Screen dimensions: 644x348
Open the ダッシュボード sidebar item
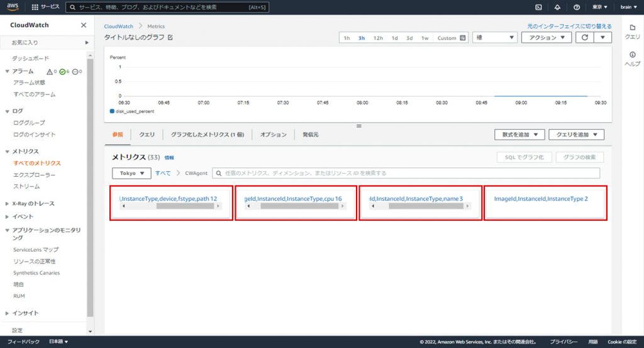30,59
